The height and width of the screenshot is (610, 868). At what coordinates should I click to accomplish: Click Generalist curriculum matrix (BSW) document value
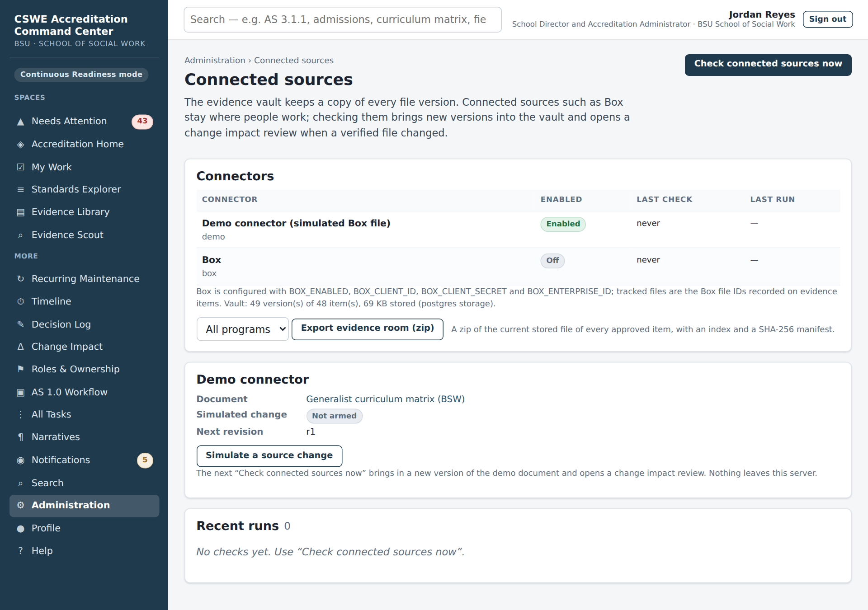[x=386, y=399]
